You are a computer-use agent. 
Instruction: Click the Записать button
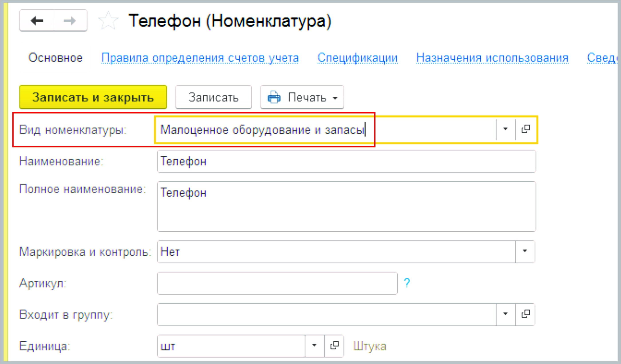[213, 97]
